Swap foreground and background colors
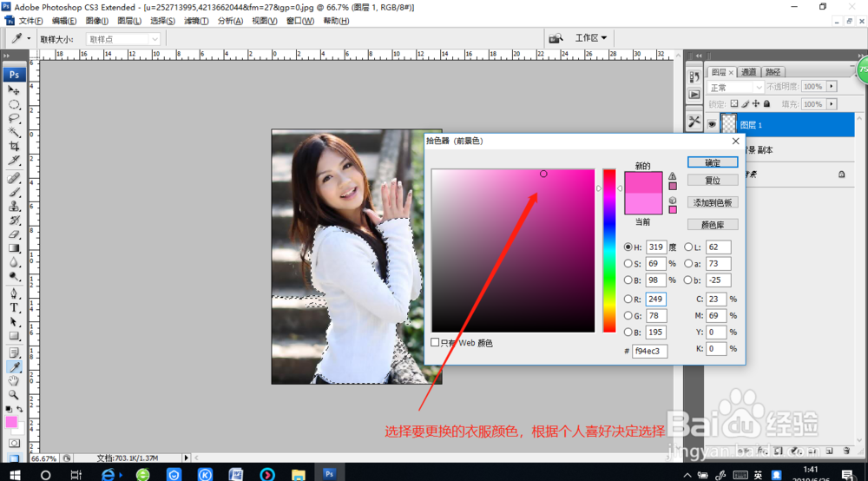Image resolution: width=868 pixels, height=481 pixels. coord(19,409)
